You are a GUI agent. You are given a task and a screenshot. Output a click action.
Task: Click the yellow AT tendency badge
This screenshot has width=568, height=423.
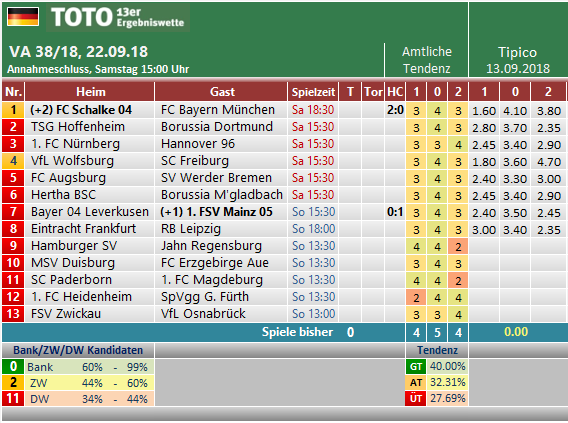point(415,382)
